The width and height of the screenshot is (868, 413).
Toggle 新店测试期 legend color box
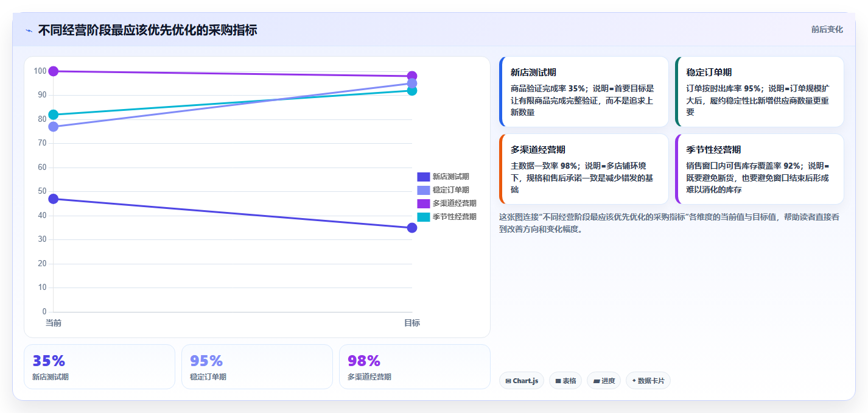coord(424,177)
